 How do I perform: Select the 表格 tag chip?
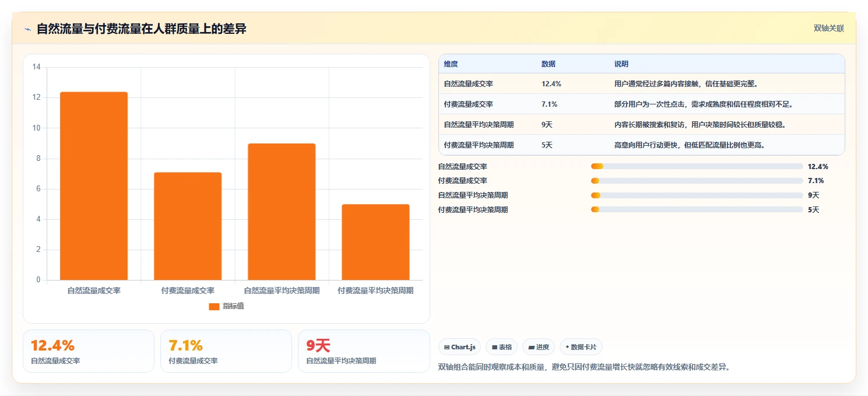501,347
